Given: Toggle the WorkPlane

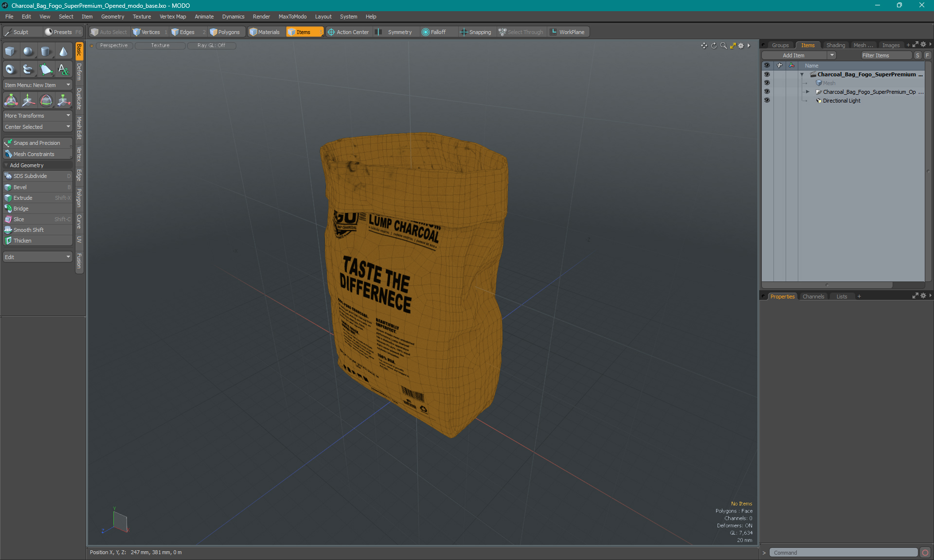Looking at the screenshot, I should (x=568, y=32).
